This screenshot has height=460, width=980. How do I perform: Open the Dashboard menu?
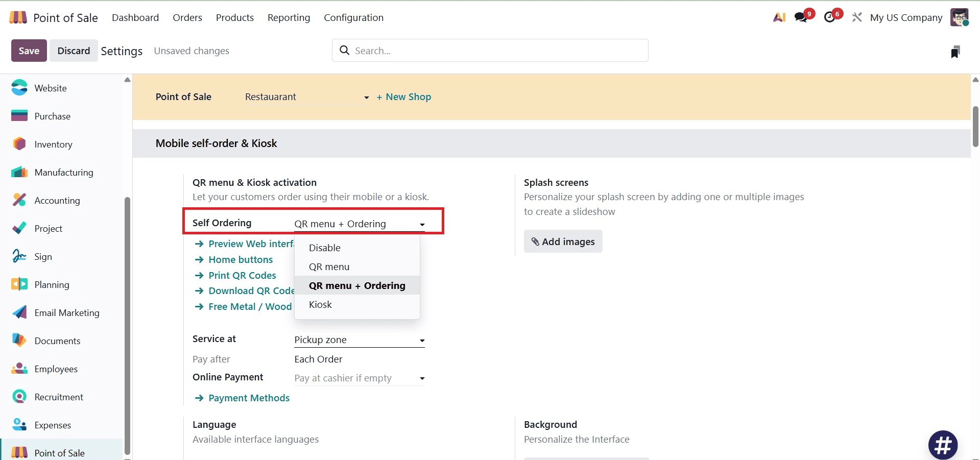tap(135, 17)
